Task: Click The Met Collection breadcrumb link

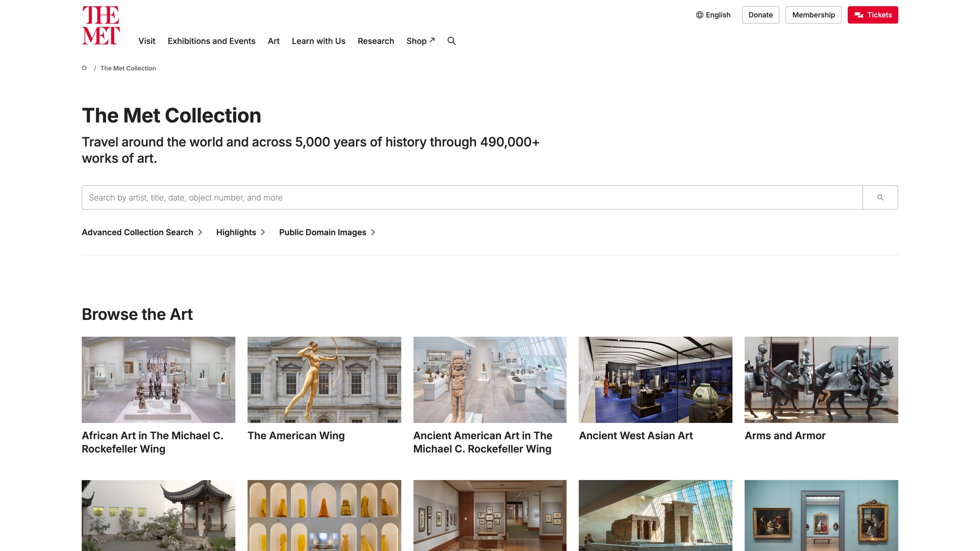Action: (128, 68)
